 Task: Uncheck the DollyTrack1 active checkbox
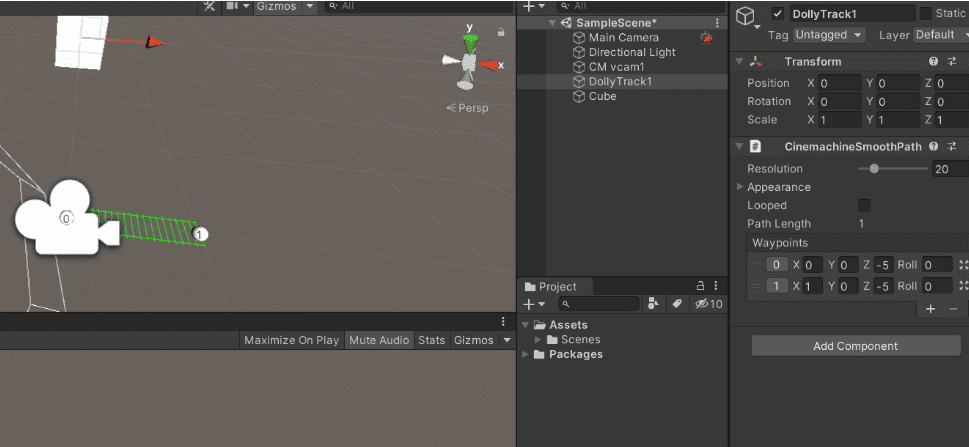(778, 14)
